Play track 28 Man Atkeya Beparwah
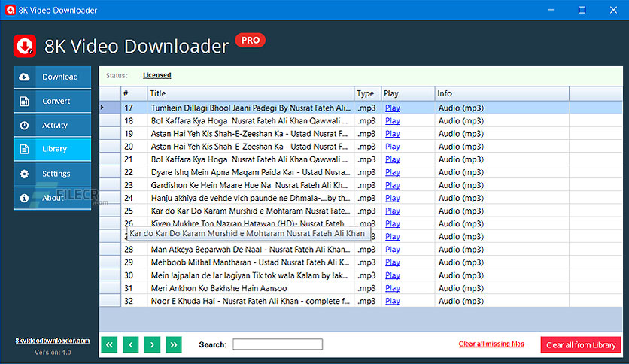 click(x=392, y=250)
